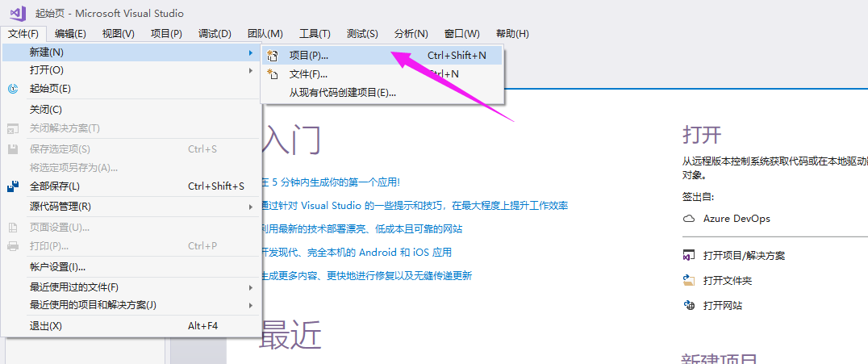Click the folder icon next to 打开文件夹
The image size is (868, 364).
689,280
